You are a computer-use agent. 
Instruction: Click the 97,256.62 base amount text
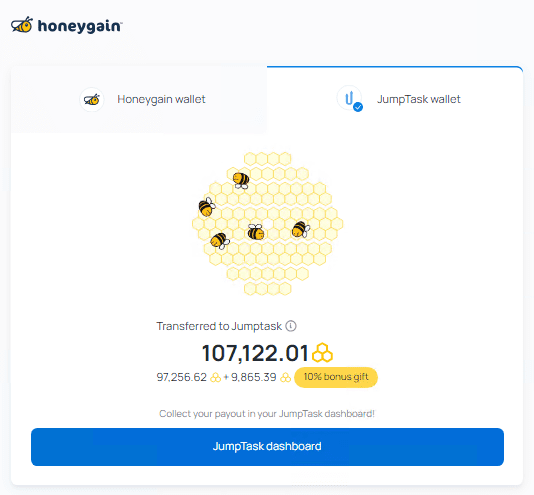(x=182, y=377)
